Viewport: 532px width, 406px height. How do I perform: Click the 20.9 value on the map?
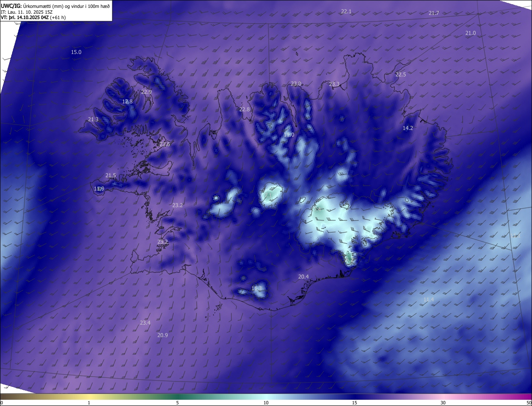coord(163,335)
